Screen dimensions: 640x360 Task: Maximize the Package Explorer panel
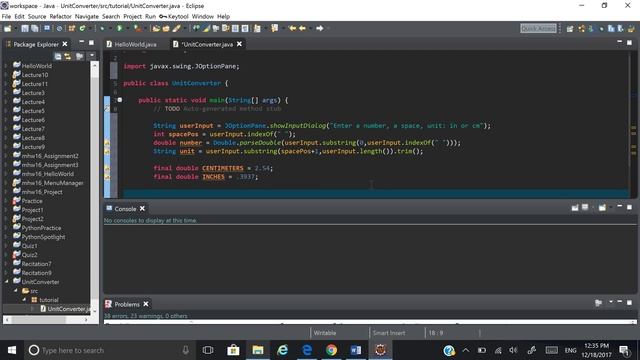(x=91, y=42)
